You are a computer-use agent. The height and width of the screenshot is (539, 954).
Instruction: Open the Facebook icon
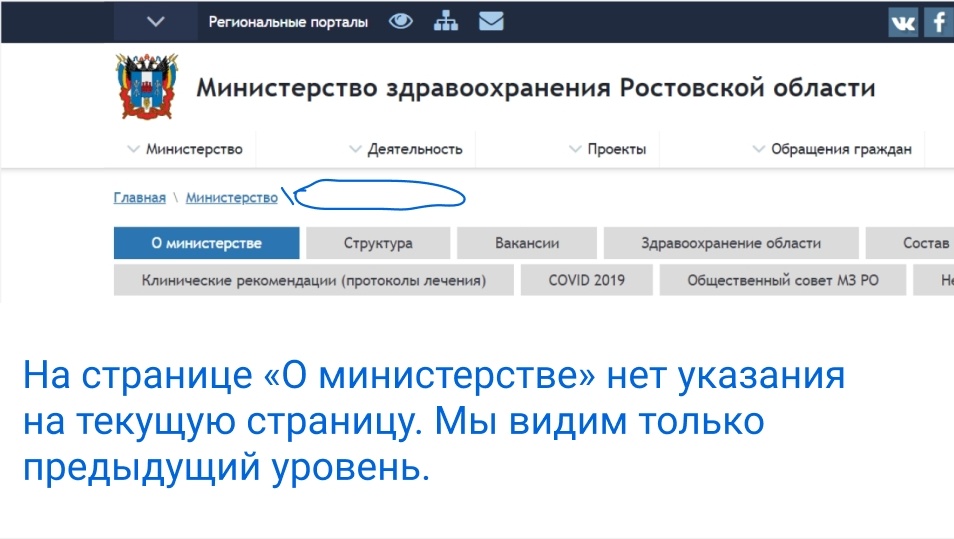939,22
